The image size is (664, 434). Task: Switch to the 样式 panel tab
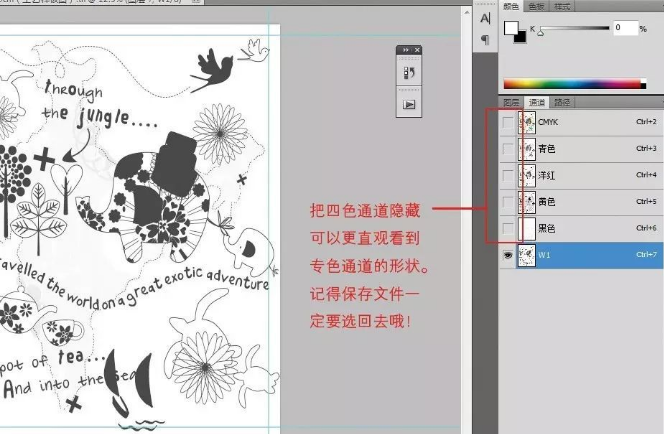[x=562, y=6]
